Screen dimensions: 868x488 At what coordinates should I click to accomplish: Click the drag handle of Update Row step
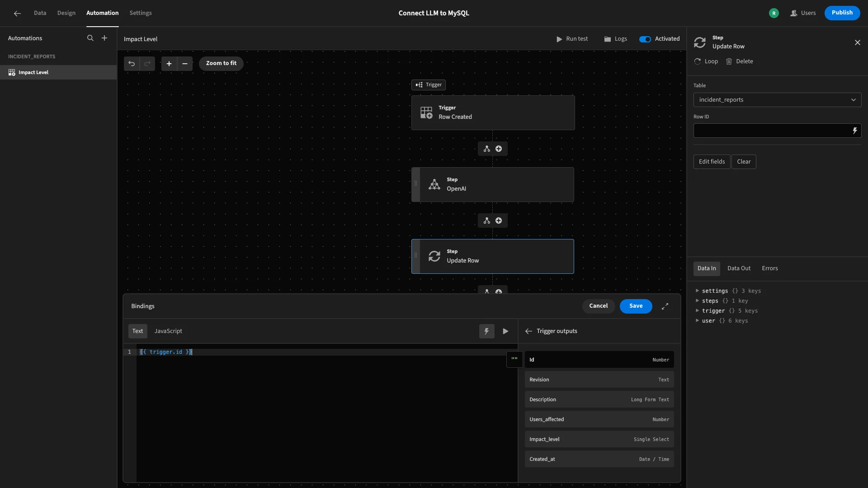[416, 255]
